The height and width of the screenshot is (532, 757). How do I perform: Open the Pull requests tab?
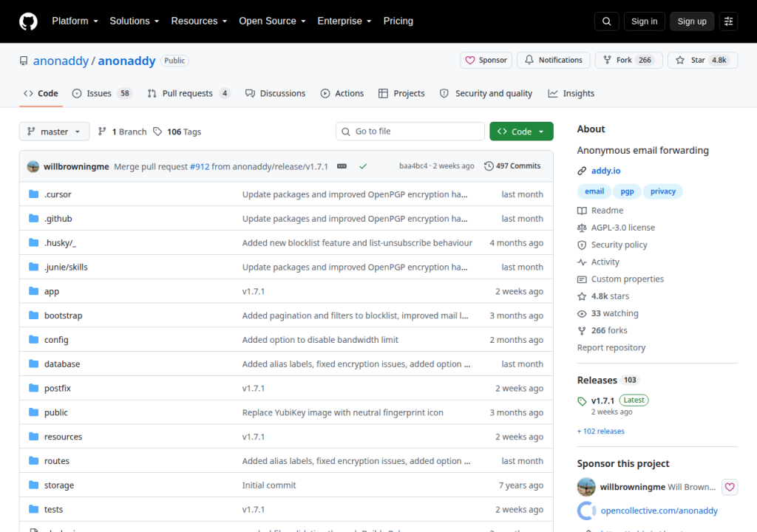coord(189,93)
